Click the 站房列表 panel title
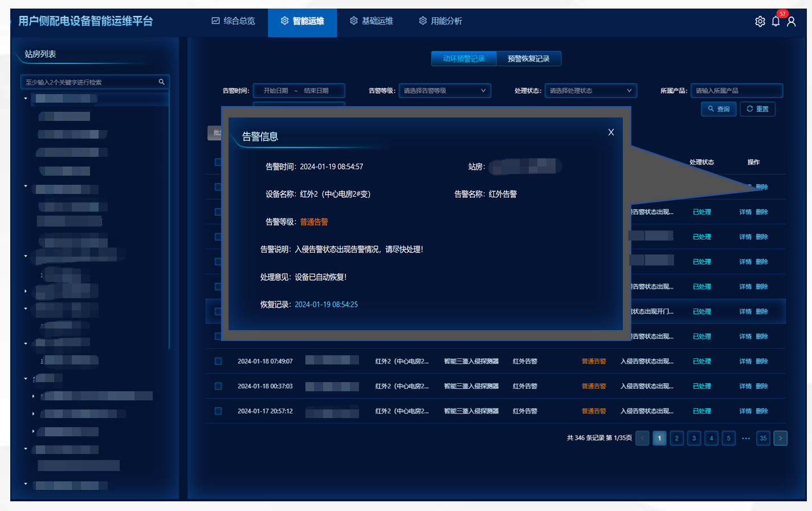 [x=40, y=54]
